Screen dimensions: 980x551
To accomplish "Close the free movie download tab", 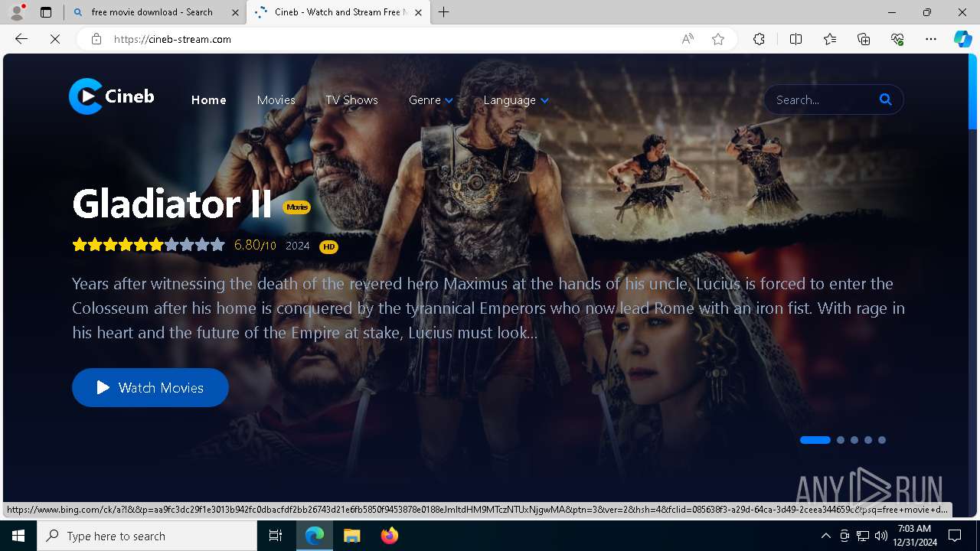I will click(x=235, y=12).
